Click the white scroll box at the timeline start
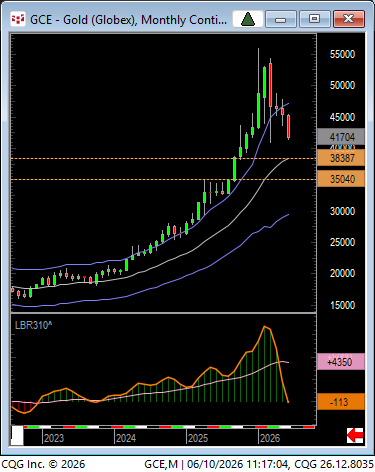 (x=17, y=435)
